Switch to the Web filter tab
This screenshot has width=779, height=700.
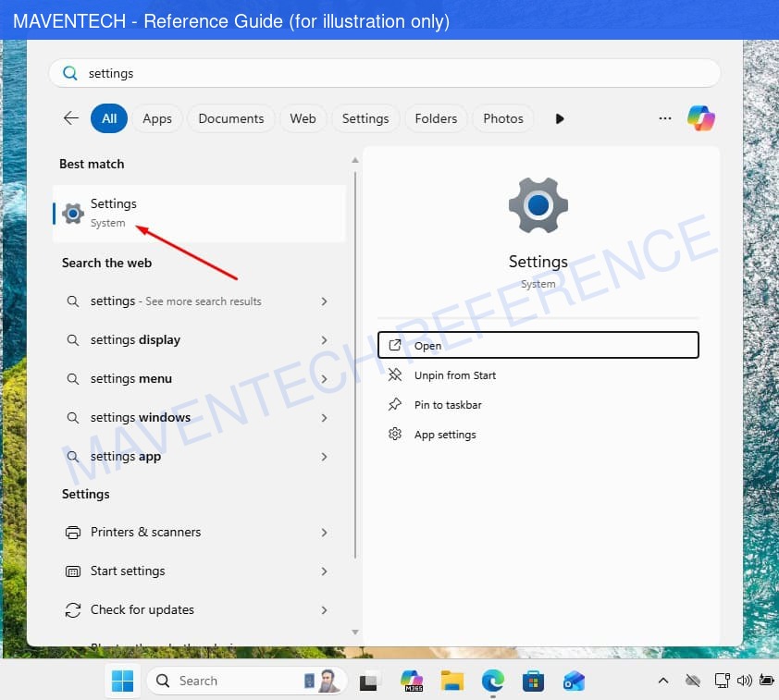(303, 118)
